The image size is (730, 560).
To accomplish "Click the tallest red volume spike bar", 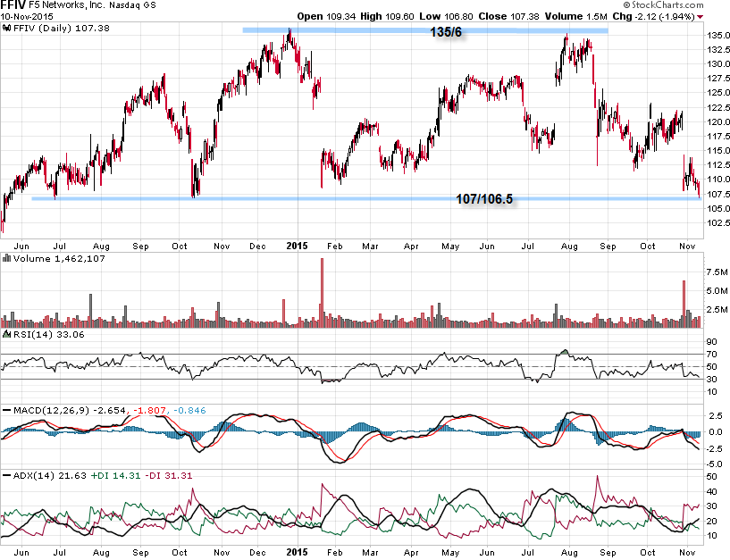I will tap(322, 293).
